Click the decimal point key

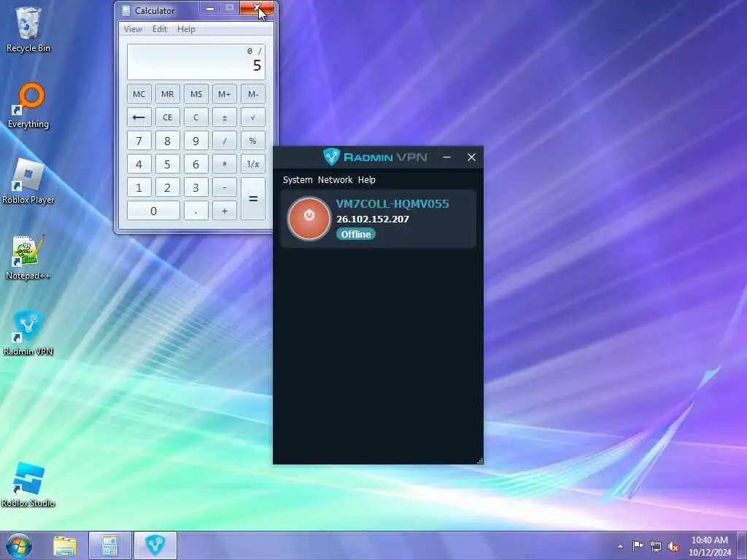(x=196, y=211)
